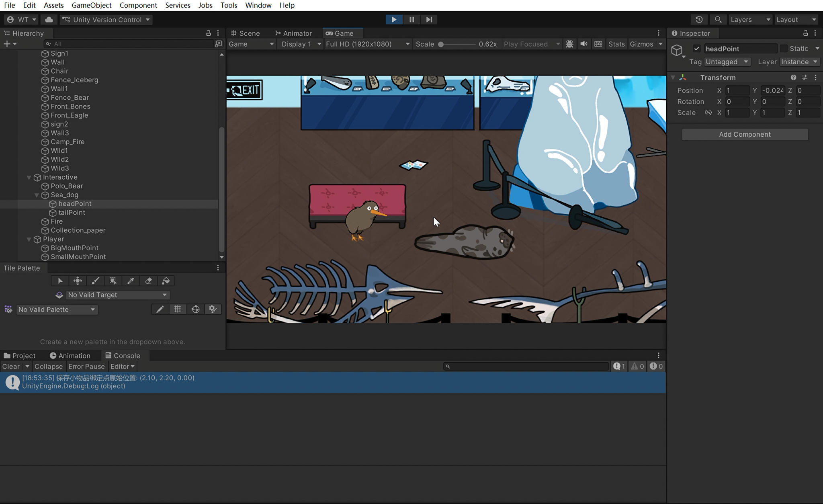The image size is (823, 504).
Task: Toggle Error Pause in Console
Action: coord(86,366)
